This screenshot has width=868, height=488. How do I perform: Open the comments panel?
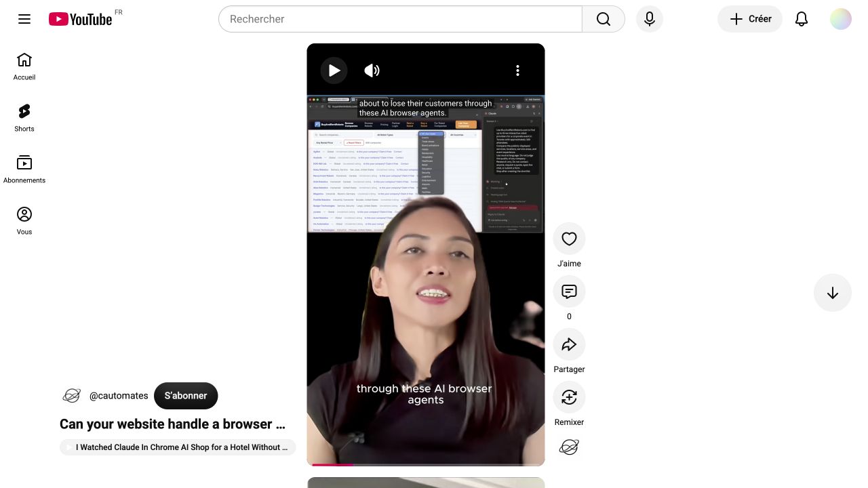coord(569,291)
